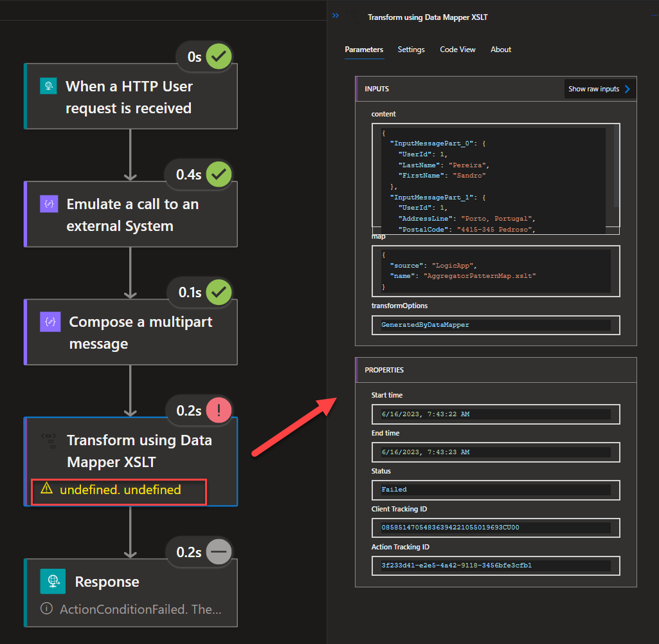Click the content box vertical scrollbar

coord(616,167)
